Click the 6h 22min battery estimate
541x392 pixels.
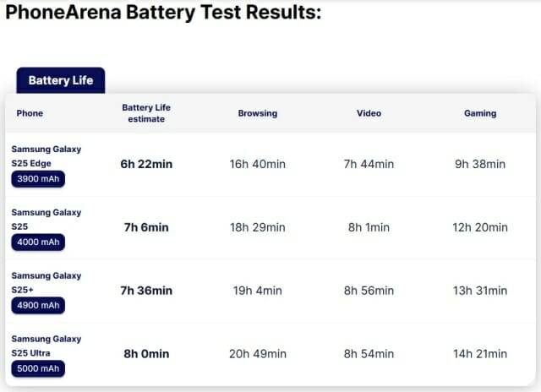(146, 164)
